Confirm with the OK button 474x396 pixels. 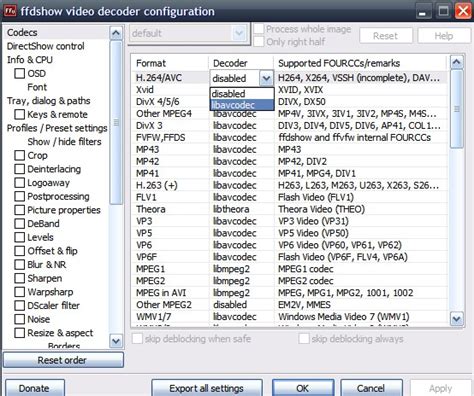303,388
